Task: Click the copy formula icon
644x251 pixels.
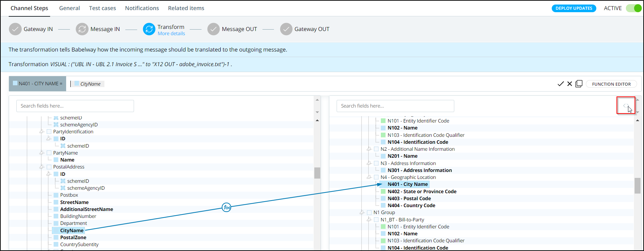Action: pos(579,84)
